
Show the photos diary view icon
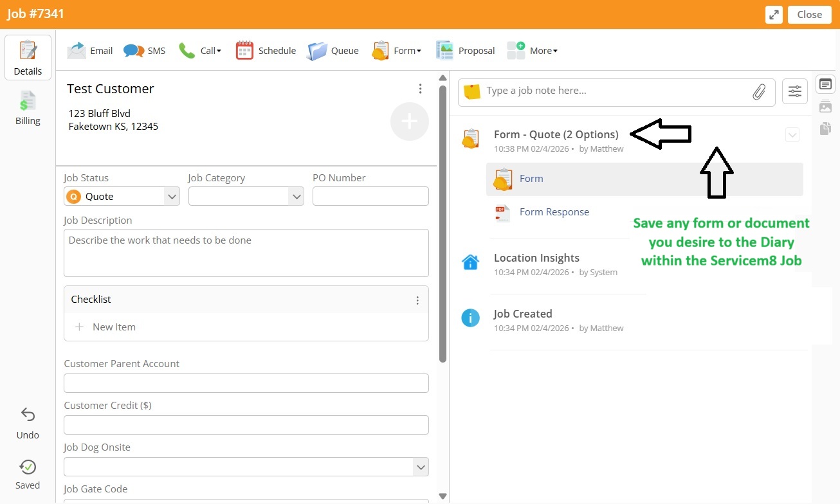[825, 107]
